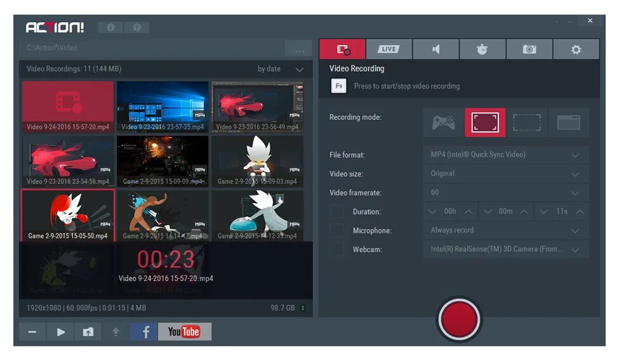Screen dimensions: 619x364
Task: Open the audio recording speaker tab
Action: pos(436,49)
